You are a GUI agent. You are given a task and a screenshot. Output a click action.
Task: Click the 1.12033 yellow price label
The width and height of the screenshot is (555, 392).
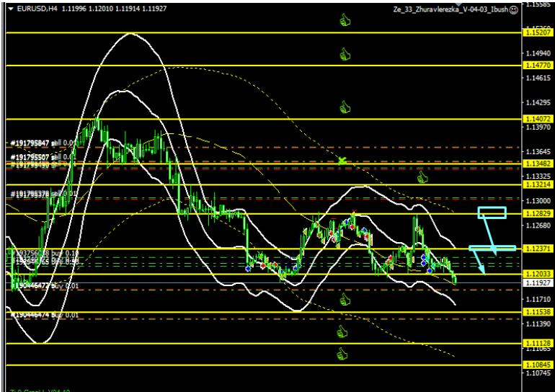[x=538, y=274]
